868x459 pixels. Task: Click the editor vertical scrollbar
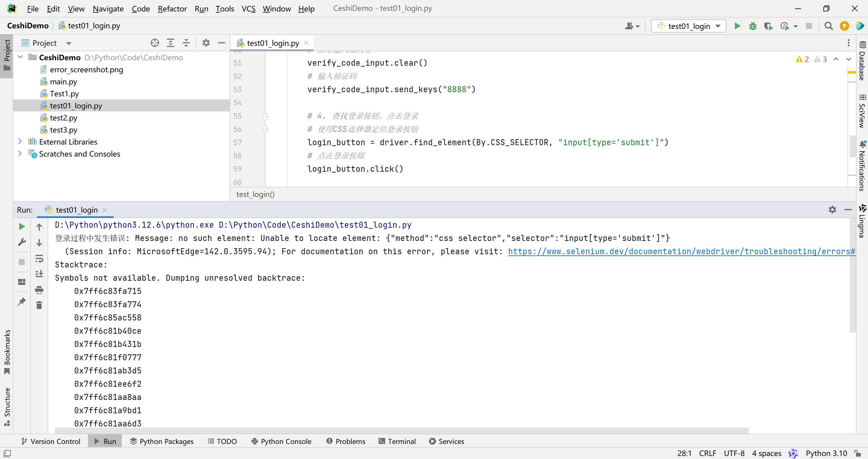tap(853, 145)
